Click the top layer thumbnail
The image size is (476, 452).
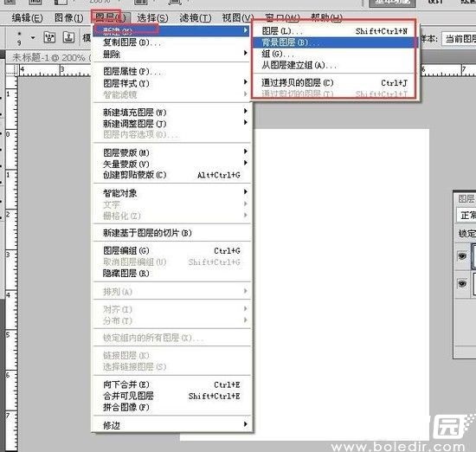click(473, 256)
